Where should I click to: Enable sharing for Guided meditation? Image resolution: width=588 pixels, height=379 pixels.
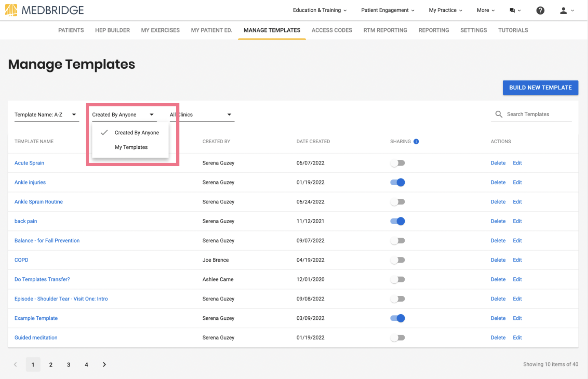pyautogui.click(x=397, y=338)
